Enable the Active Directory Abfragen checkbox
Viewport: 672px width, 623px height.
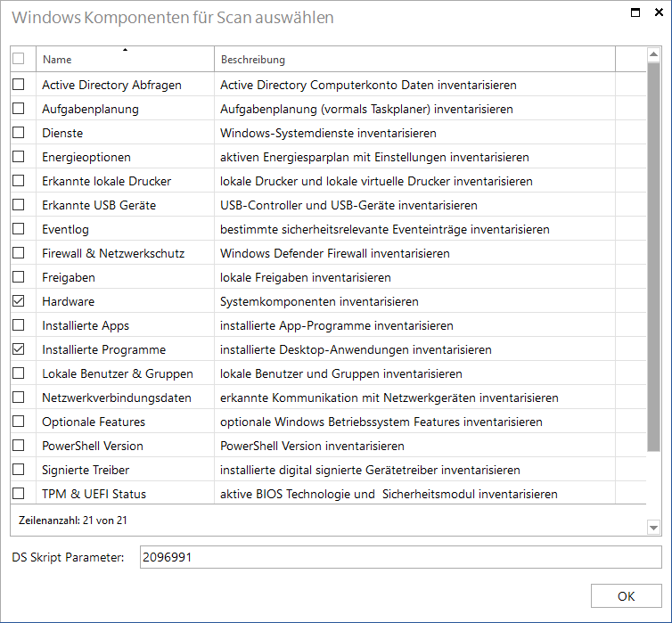coord(19,85)
